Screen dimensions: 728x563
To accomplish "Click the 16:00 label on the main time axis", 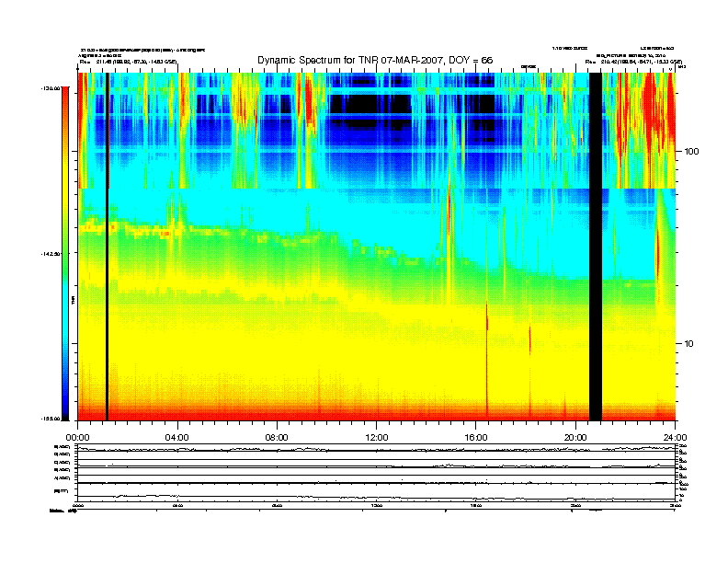I will click(476, 438).
